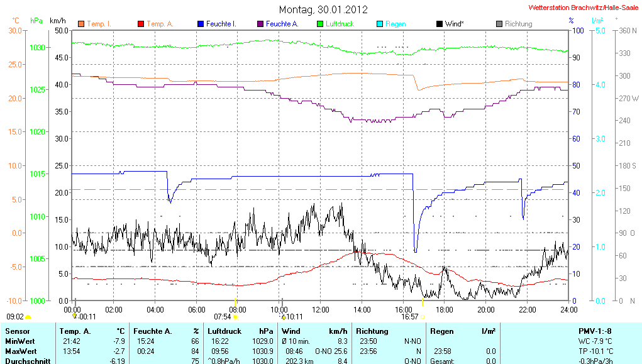Viewport: 642px width, 364px height.
Task: Click the yellow sunrise icon at 07:54
Action: pos(235,317)
